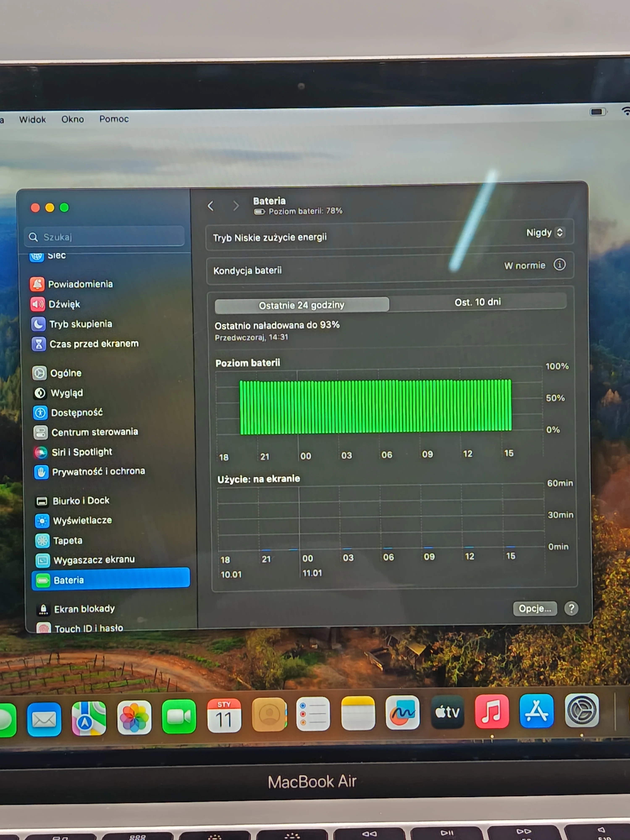The height and width of the screenshot is (840, 630).
Task: Click battery health info icon
Action: click(559, 264)
